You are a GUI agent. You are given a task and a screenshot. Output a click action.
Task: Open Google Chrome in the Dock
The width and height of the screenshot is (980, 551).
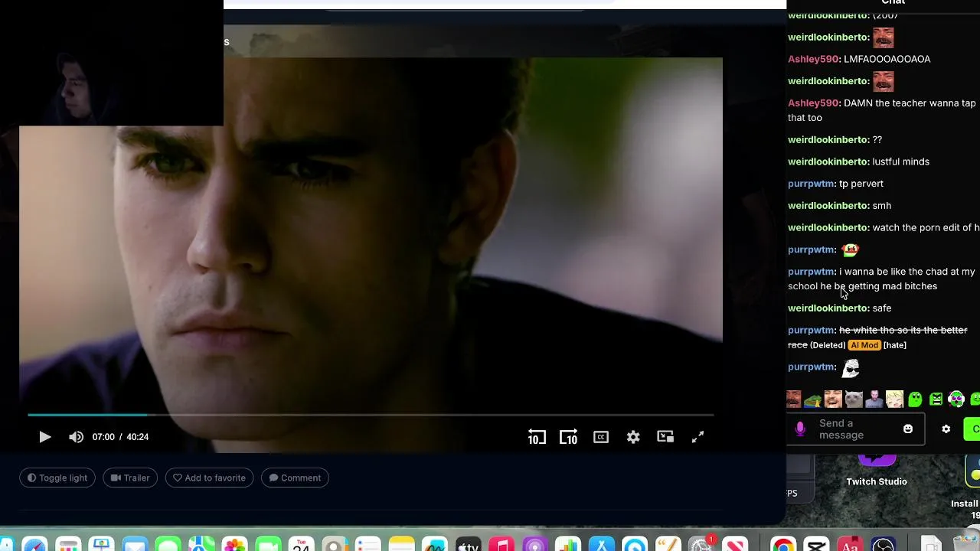[782, 544]
